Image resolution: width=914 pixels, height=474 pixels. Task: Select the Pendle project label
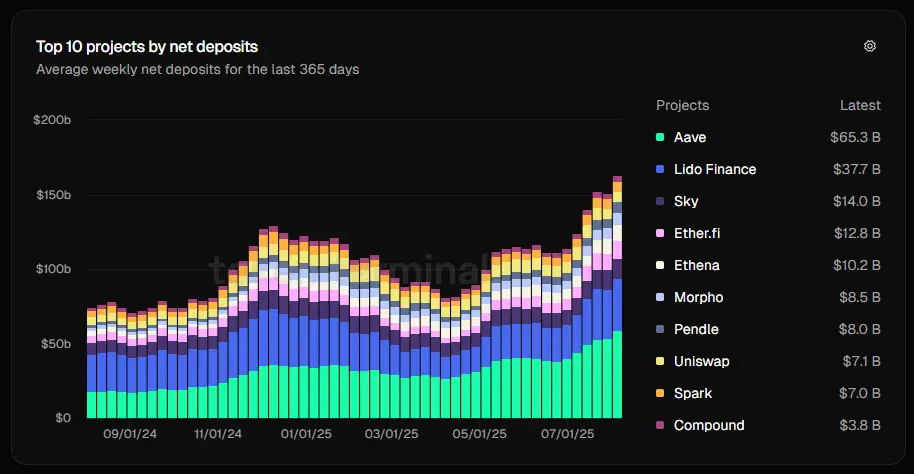(696, 329)
